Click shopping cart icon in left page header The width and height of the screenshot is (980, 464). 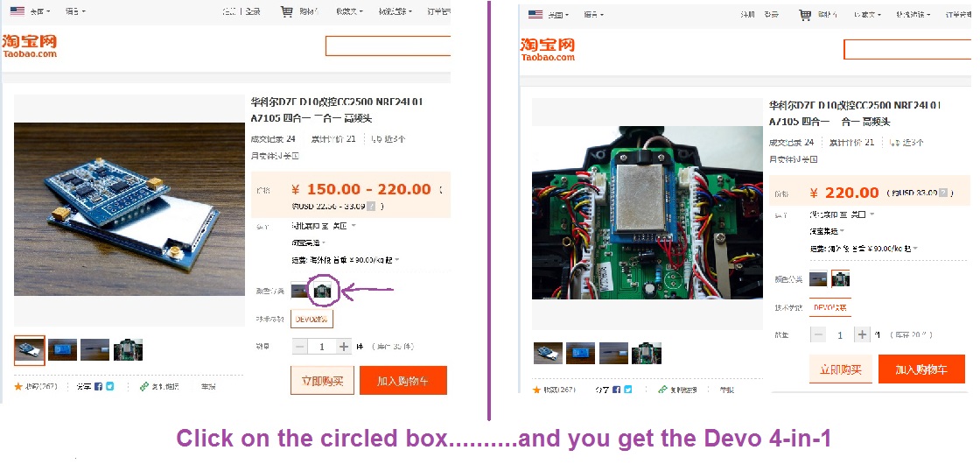click(287, 11)
